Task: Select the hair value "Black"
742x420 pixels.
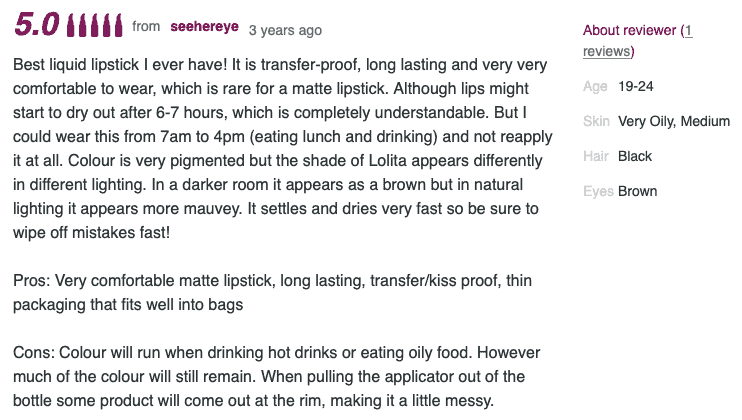Action: click(635, 157)
